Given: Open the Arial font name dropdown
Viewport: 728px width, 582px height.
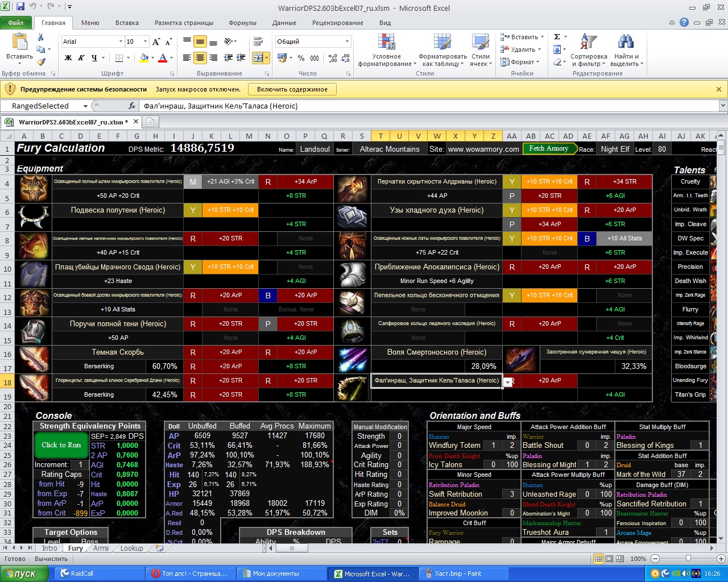Looking at the screenshot, I should tap(121, 41).
